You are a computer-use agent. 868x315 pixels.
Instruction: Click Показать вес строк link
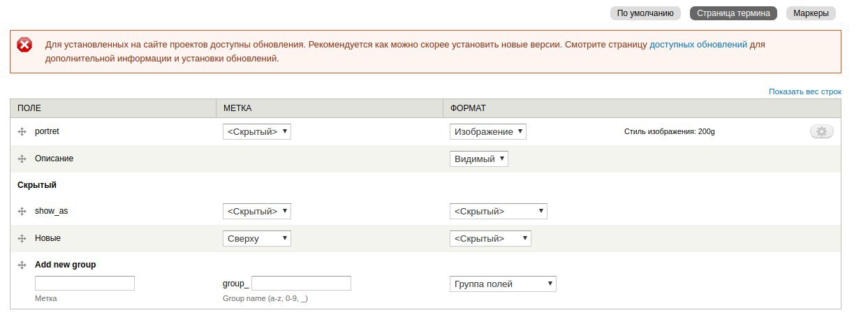pos(804,91)
